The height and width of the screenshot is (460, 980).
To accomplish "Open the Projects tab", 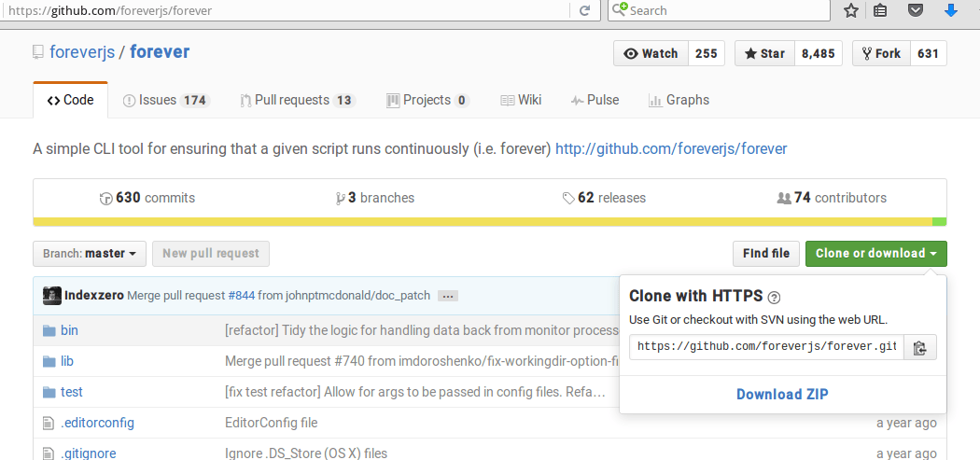I will (x=428, y=100).
